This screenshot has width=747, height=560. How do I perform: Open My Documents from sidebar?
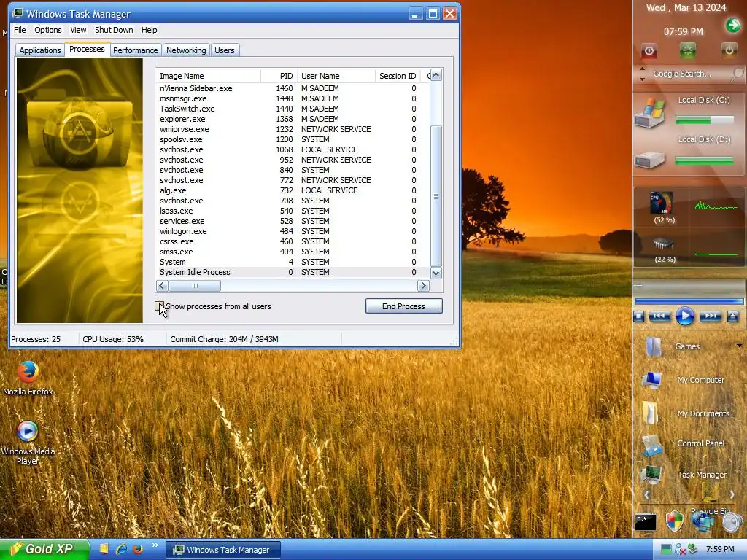650,413
